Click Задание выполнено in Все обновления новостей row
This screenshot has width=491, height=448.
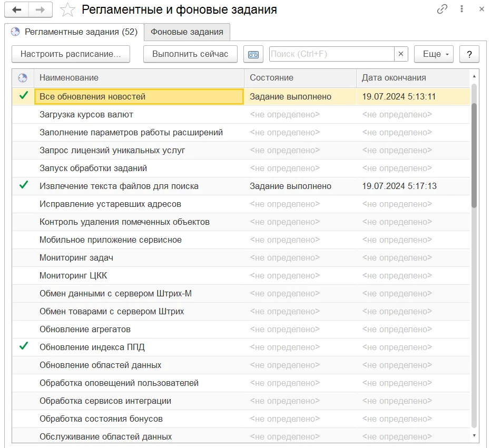pyautogui.click(x=290, y=96)
